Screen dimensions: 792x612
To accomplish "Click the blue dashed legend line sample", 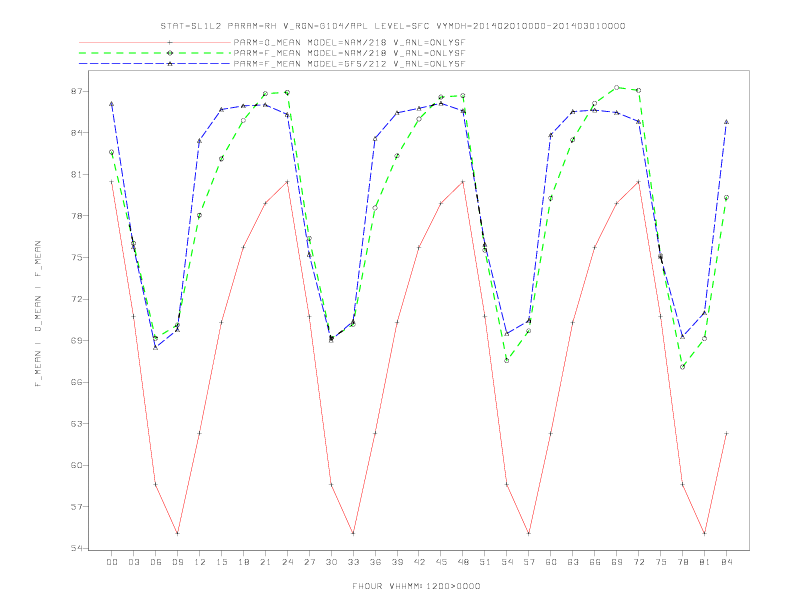I will click(155, 64).
